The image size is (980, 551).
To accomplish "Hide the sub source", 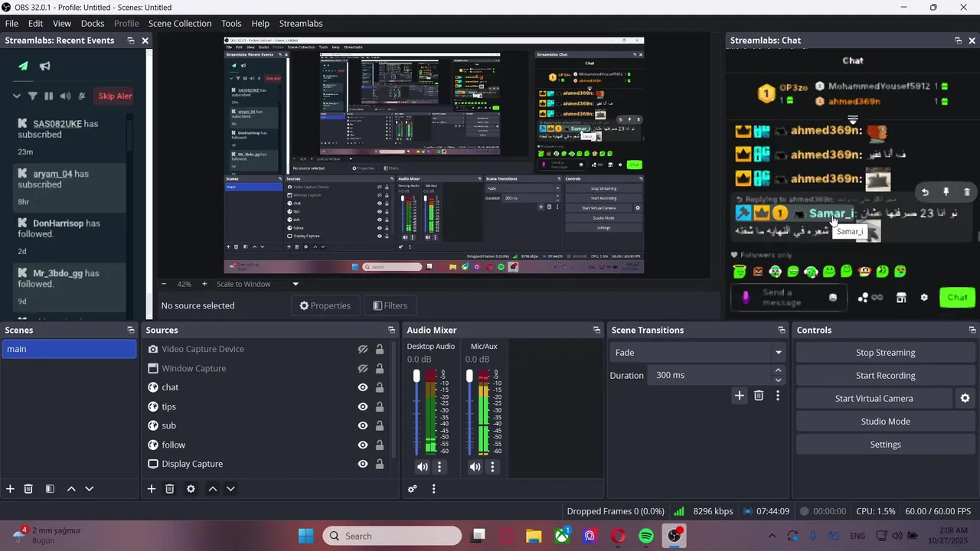I will 363,425.
